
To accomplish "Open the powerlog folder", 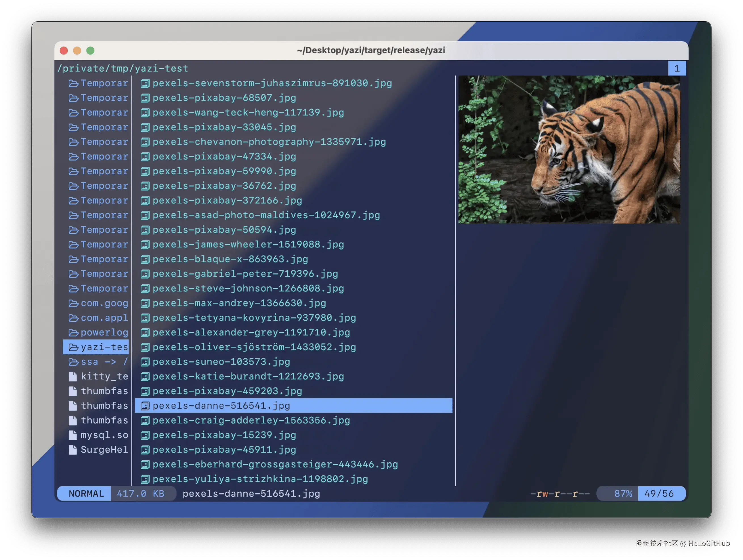I will (x=104, y=332).
